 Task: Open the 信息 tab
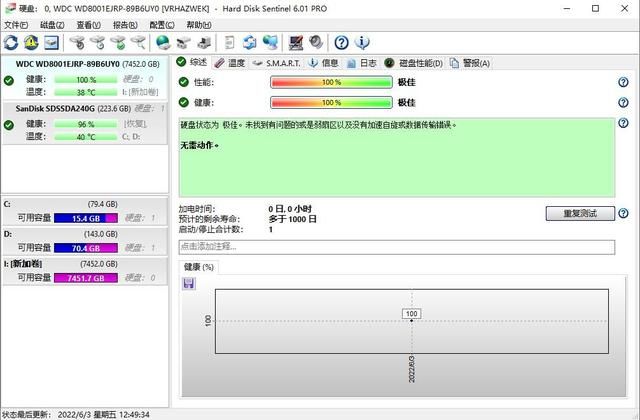point(323,63)
